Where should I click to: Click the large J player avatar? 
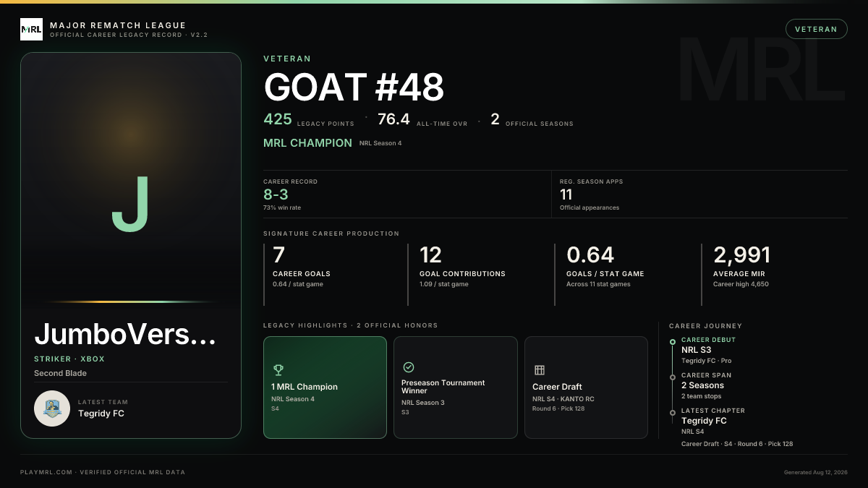(131, 204)
